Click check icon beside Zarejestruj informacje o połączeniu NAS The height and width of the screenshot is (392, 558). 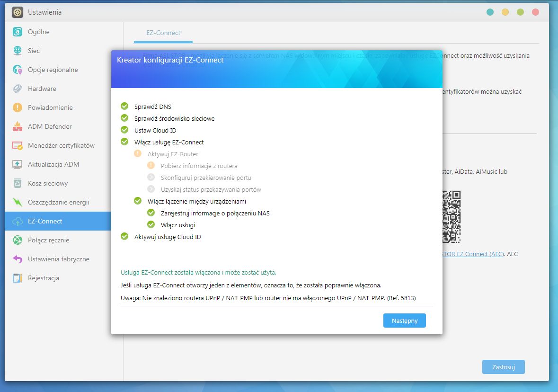(x=151, y=213)
